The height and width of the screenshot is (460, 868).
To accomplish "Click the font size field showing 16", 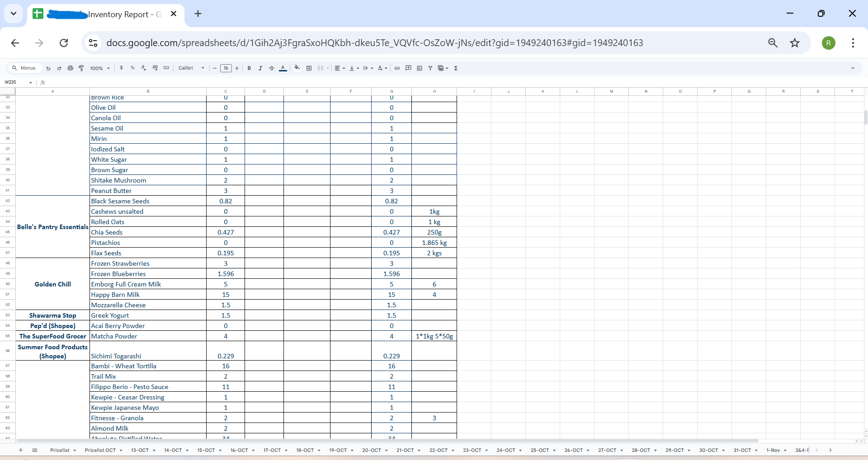I will [226, 68].
